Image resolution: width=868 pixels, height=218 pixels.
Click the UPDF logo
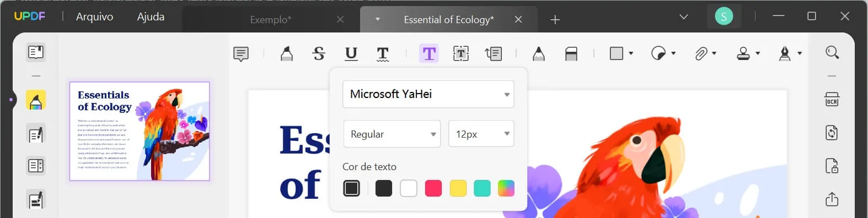point(30,16)
